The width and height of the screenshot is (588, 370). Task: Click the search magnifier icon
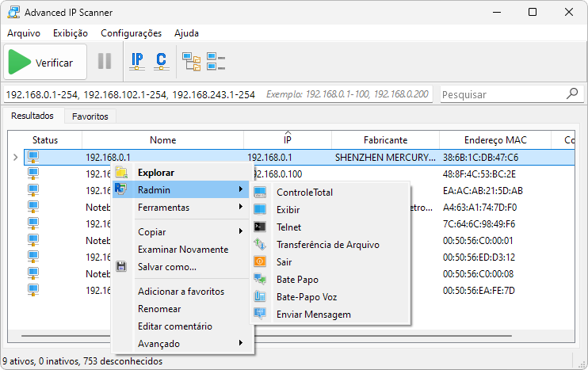[572, 93]
